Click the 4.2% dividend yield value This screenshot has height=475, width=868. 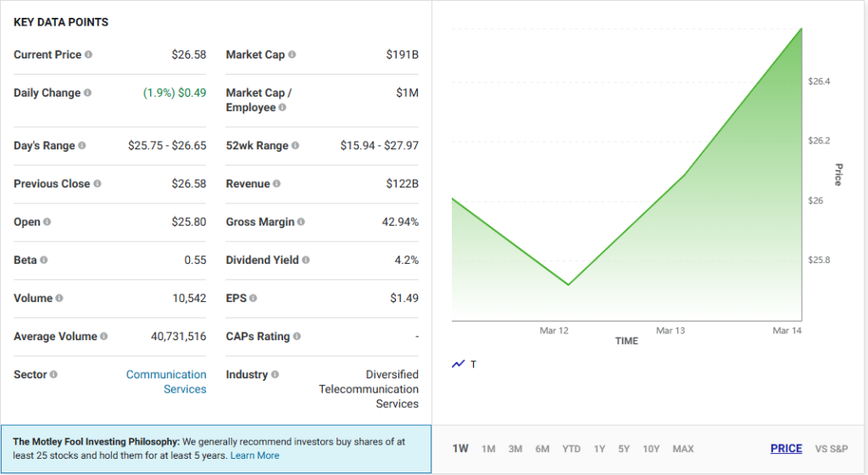coord(406,260)
